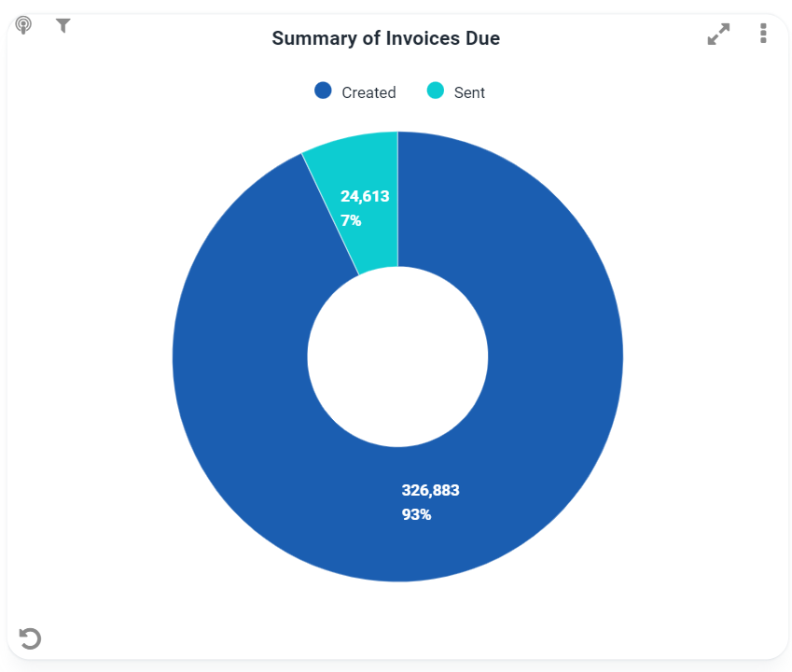
Task: Expand the widget to full screen
Action: [x=718, y=34]
